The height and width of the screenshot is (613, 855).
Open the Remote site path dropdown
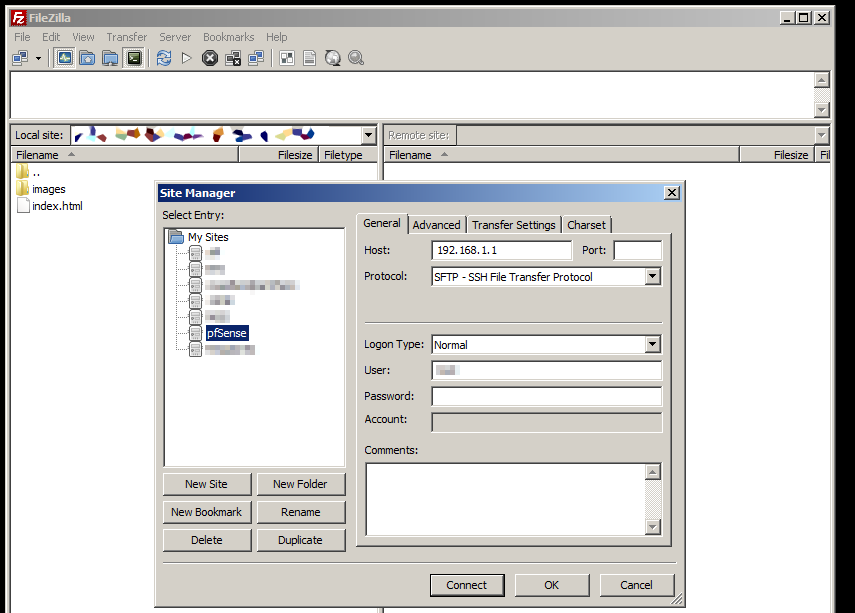(x=822, y=135)
